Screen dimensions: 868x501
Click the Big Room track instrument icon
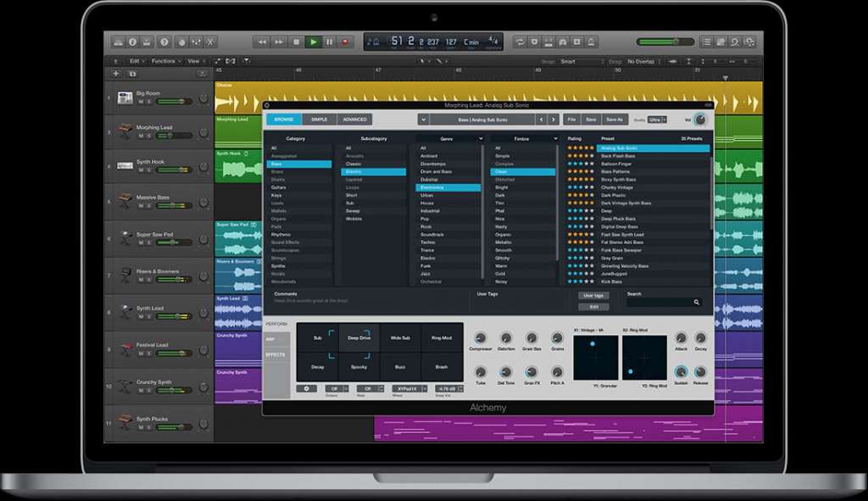125,98
